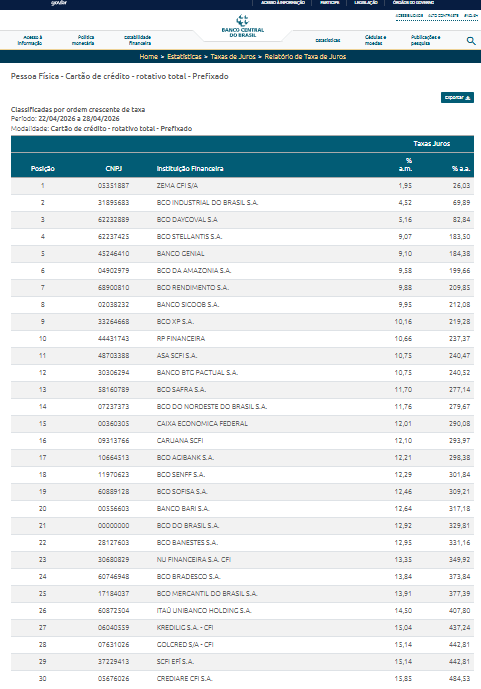The image size is (481, 689).
Task: Open Publicações e pesquisa menu
Action: [x=425, y=40]
